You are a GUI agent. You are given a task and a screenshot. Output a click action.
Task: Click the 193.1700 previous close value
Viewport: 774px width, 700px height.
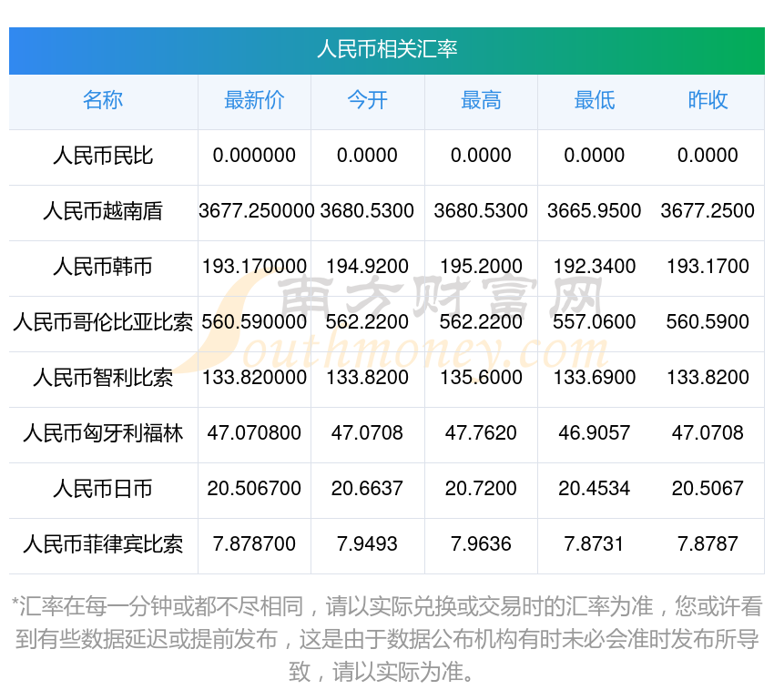[708, 267]
